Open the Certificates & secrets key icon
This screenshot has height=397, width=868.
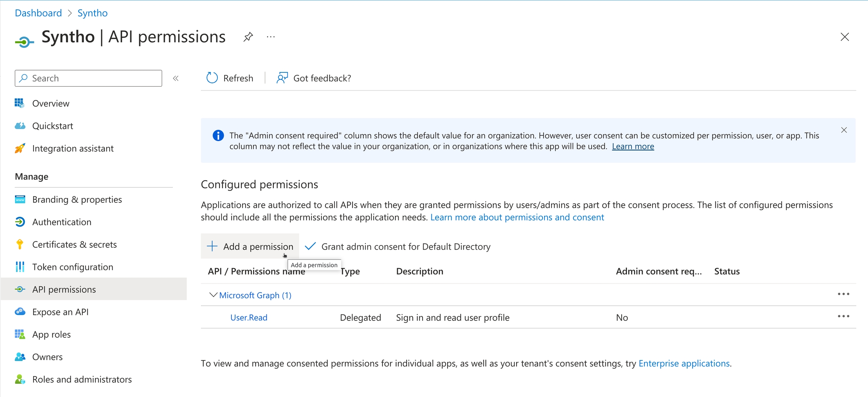click(20, 244)
